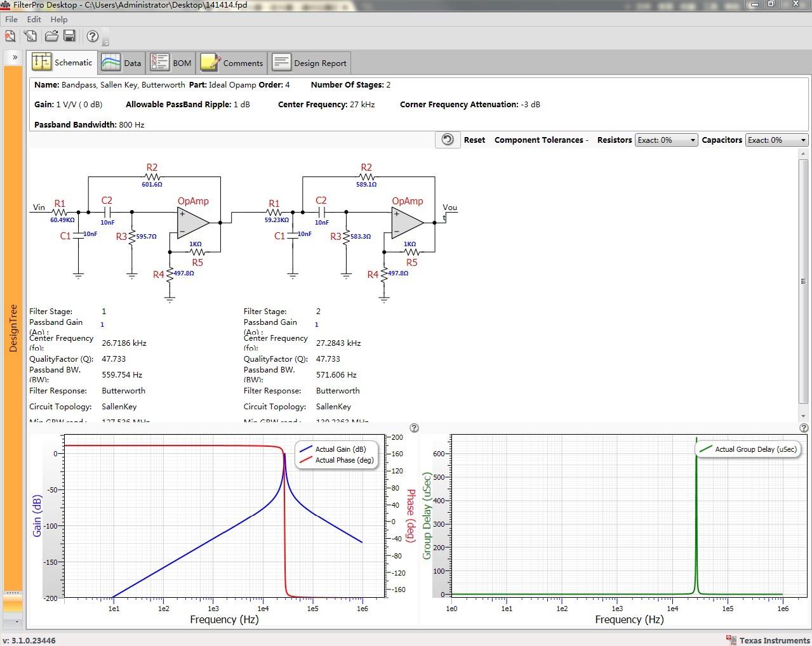Click the Edit design pencil icon
The width and height of the screenshot is (812, 646).
[30, 36]
